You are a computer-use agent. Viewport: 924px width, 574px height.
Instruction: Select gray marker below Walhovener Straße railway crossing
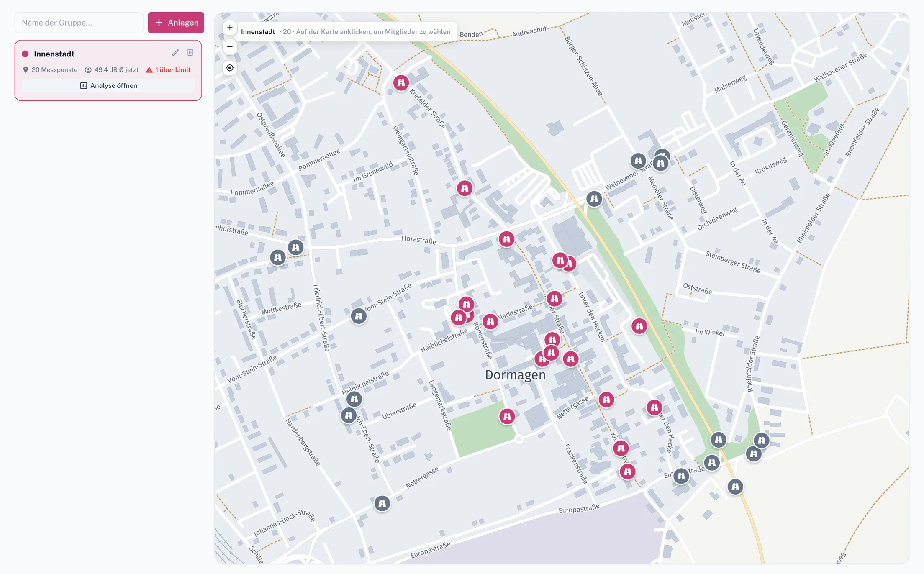594,199
